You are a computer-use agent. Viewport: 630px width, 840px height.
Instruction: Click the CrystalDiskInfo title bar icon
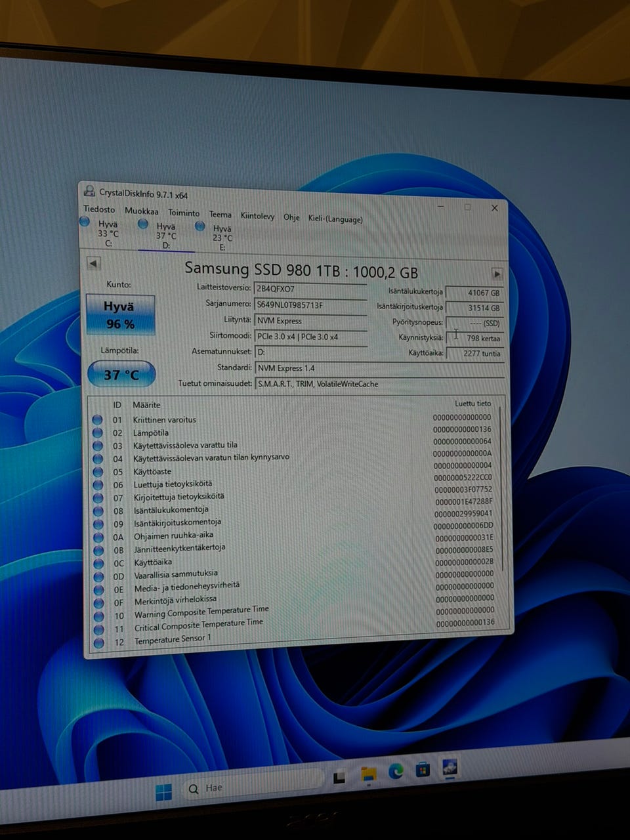89,191
